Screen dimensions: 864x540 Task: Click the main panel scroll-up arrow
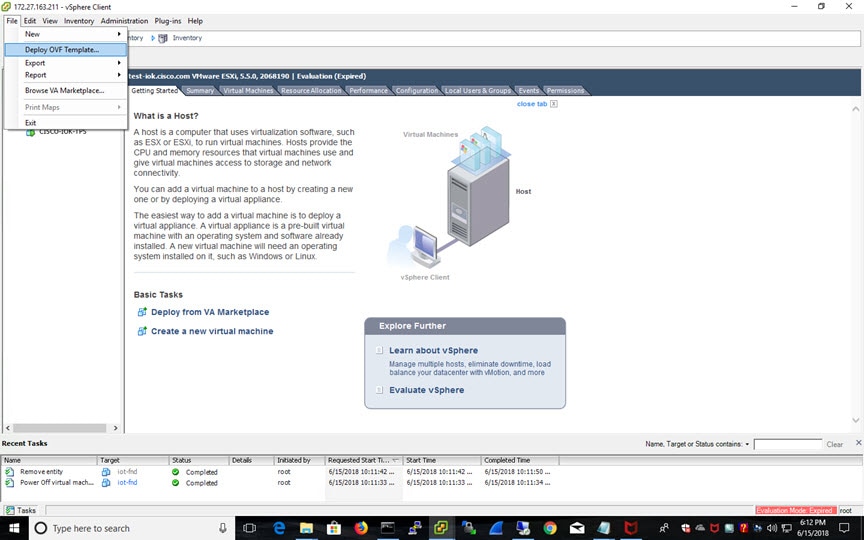pos(856,109)
